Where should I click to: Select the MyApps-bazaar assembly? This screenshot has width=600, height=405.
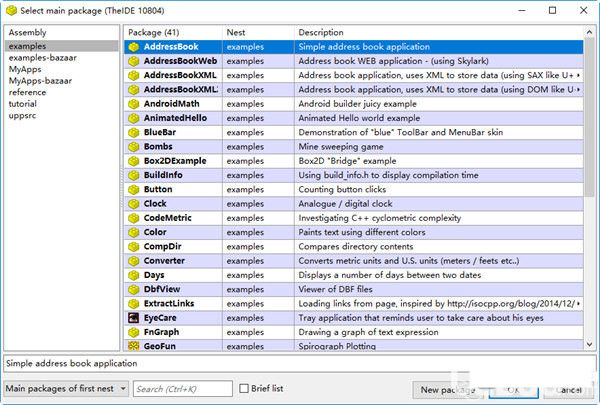click(40, 81)
